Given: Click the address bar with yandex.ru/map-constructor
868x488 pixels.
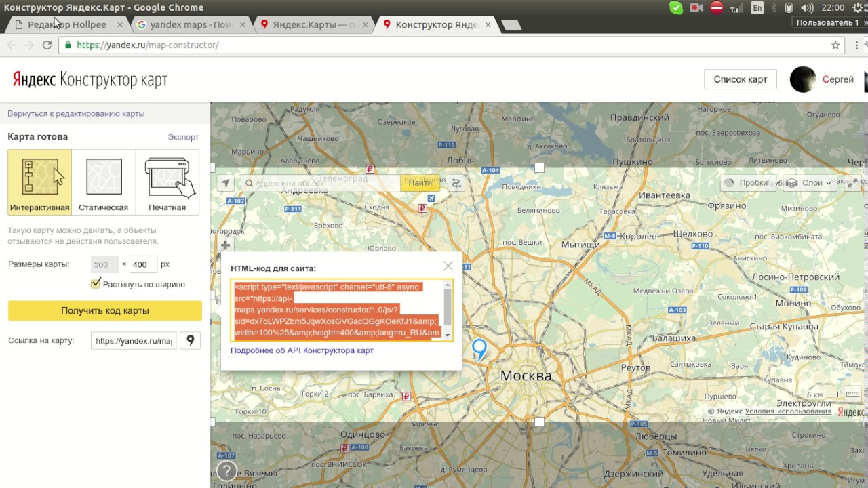Looking at the screenshot, I should (452, 45).
